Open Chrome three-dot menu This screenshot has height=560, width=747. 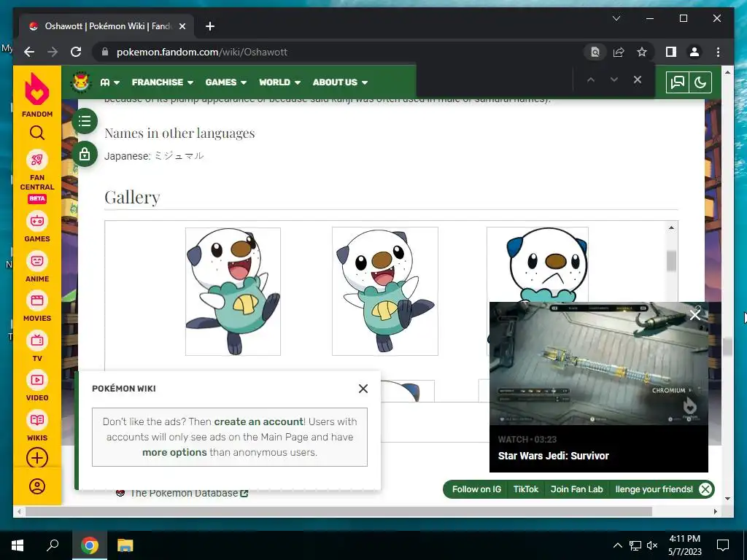tap(718, 52)
